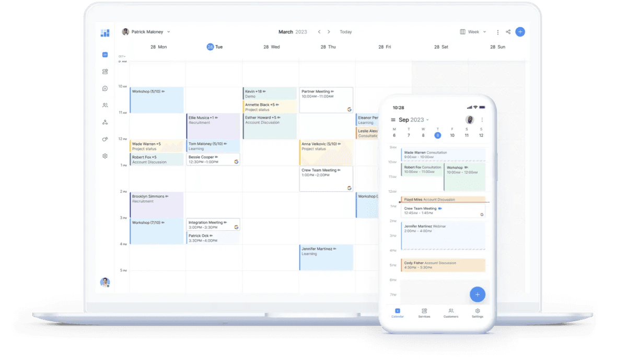
Task: Click the overlapping circles icon in the sidebar
Action: (x=105, y=139)
